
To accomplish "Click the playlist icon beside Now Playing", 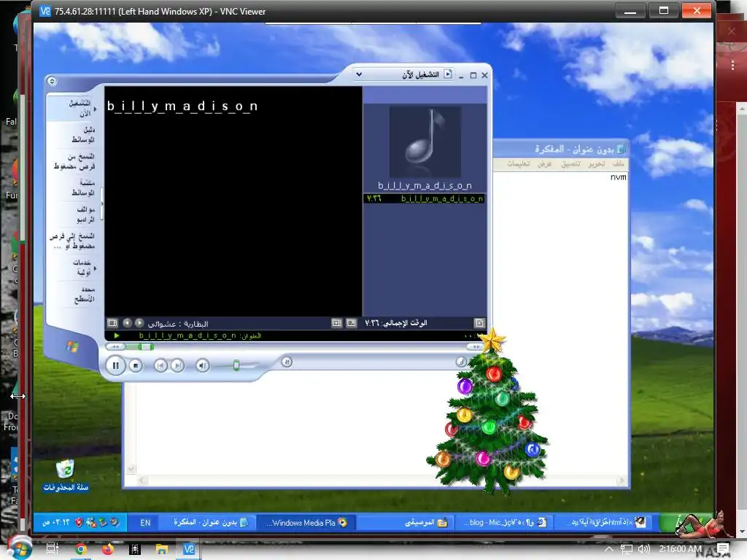I will point(448,74).
